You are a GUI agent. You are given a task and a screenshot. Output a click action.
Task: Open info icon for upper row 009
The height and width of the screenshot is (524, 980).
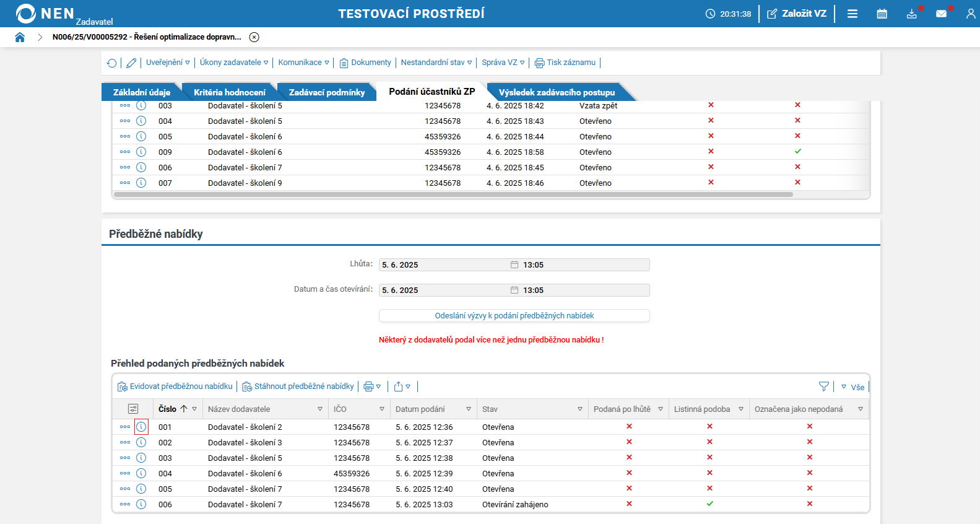(x=141, y=152)
